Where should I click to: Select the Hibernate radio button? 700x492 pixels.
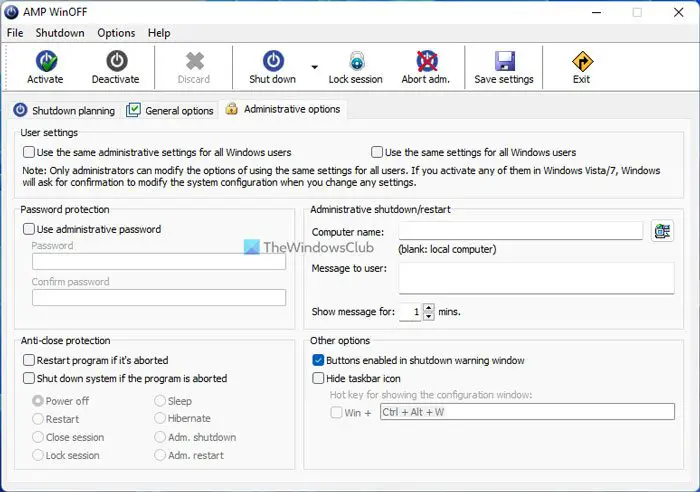pos(160,418)
